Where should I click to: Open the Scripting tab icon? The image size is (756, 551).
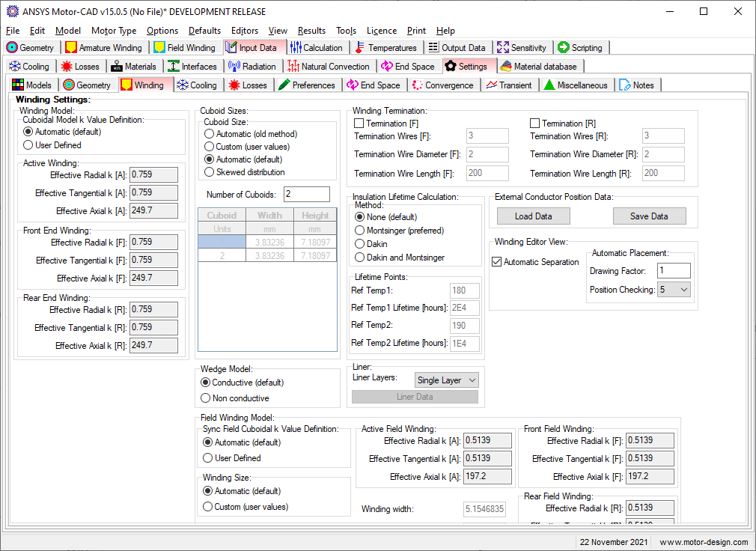point(564,48)
